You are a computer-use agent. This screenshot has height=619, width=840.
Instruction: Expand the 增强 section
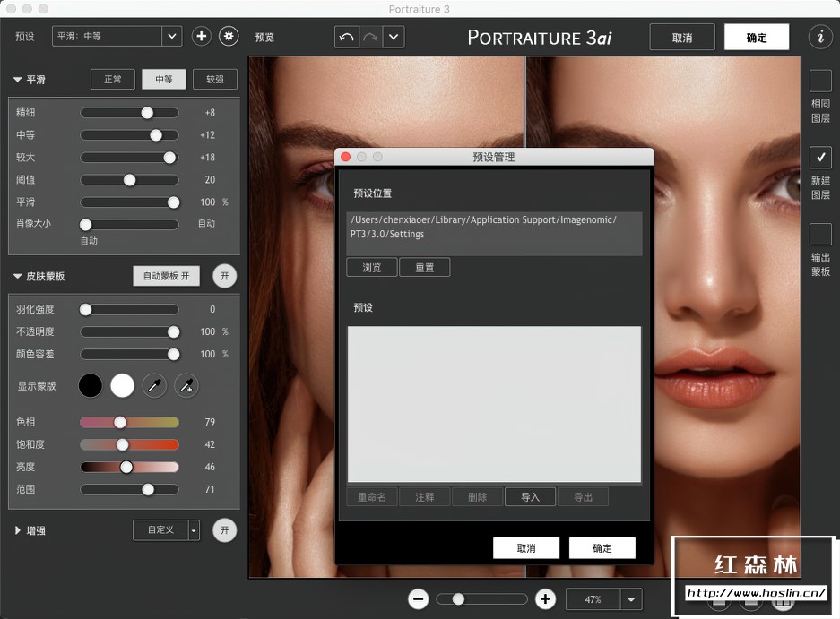coord(18,530)
